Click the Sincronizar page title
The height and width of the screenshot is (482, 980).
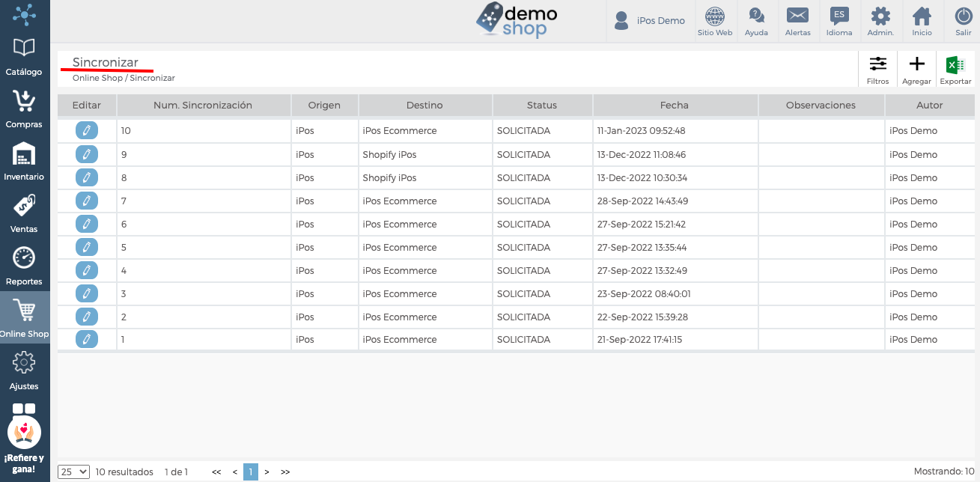[x=106, y=62]
